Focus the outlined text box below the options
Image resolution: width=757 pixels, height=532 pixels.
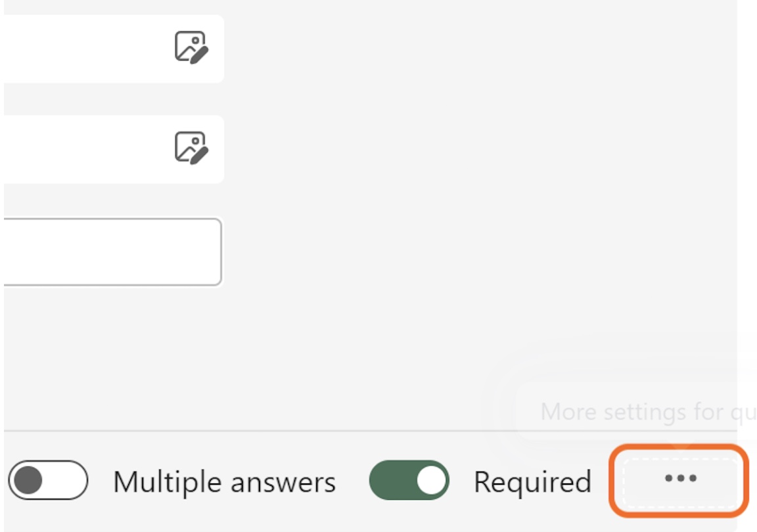click(112, 252)
